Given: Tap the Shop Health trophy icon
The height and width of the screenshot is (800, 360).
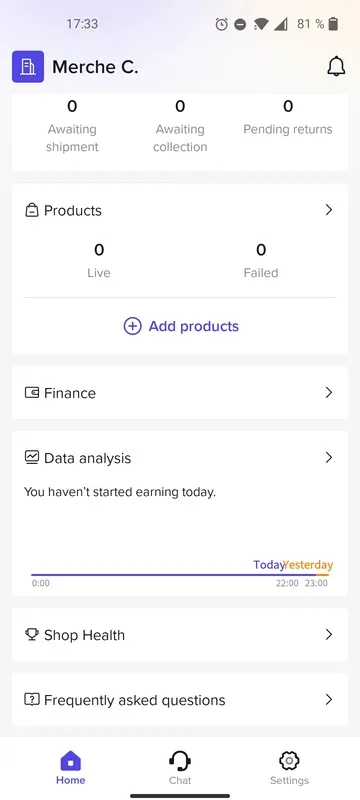Looking at the screenshot, I should click(32, 635).
